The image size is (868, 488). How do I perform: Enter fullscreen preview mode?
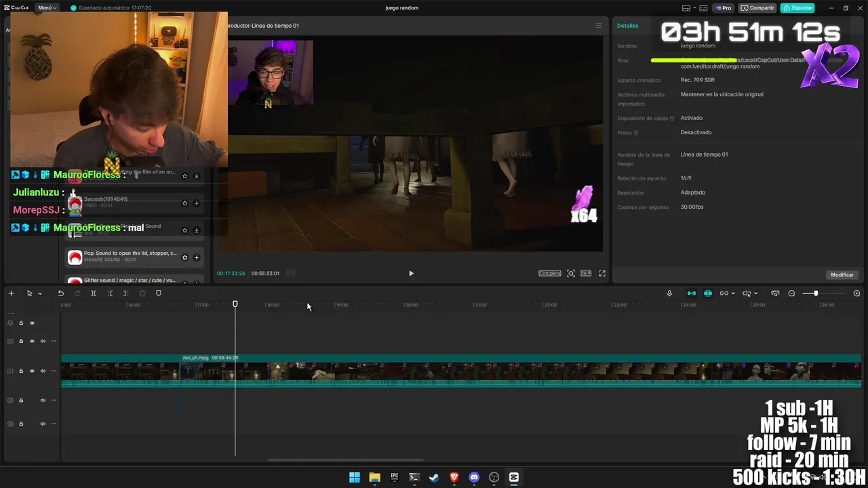tap(602, 273)
